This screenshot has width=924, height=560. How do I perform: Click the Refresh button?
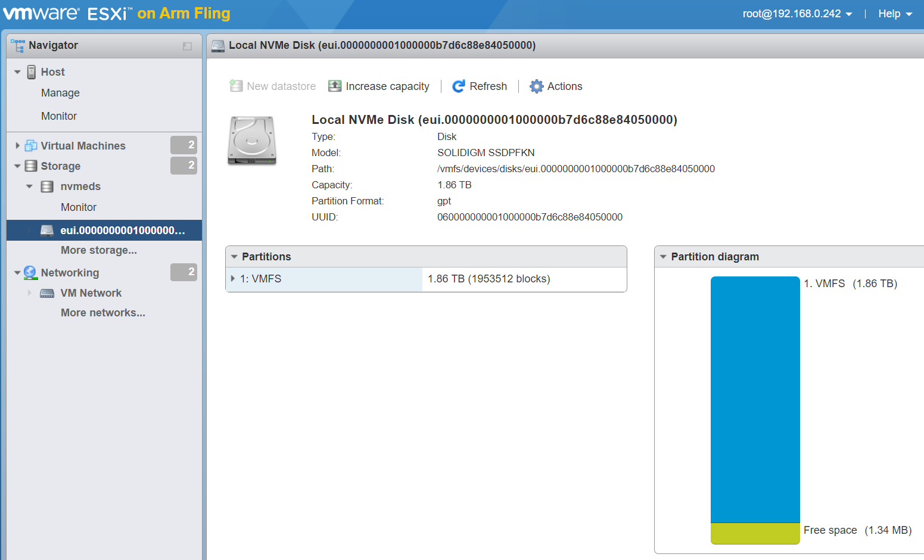[x=480, y=86]
